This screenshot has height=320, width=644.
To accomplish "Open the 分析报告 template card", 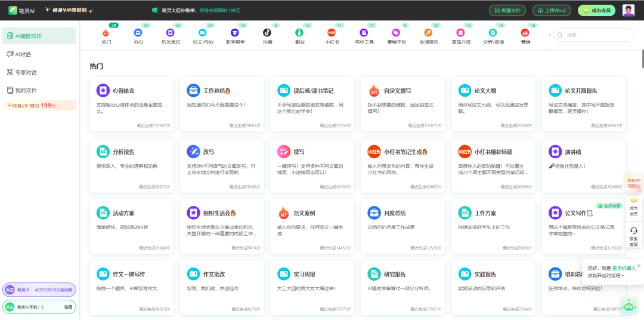I will pos(131,165).
